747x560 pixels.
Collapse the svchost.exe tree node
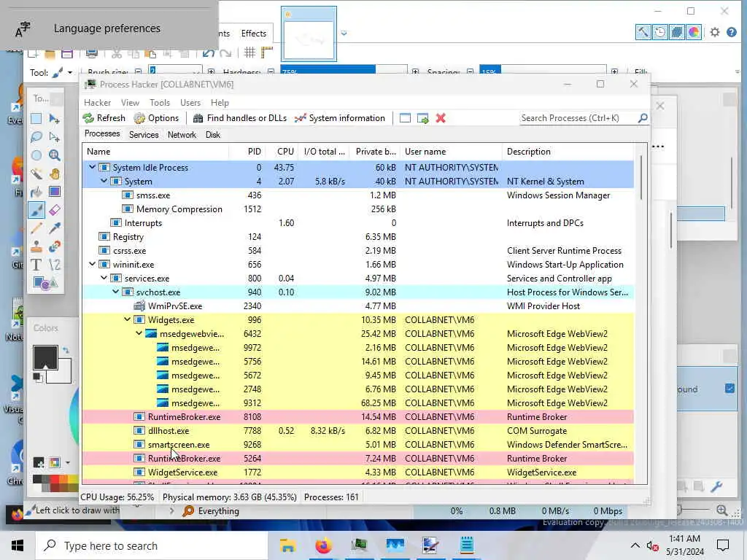coord(116,292)
